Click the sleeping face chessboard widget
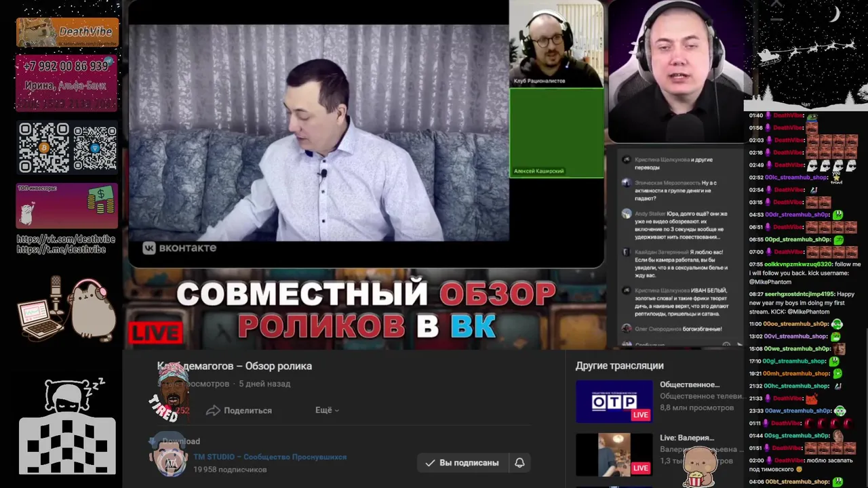This screenshot has width=868, height=488. click(67, 427)
